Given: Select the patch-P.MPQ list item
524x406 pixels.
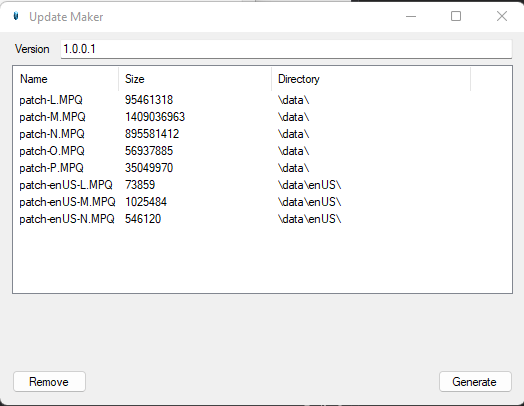Looking at the screenshot, I should (51, 168).
